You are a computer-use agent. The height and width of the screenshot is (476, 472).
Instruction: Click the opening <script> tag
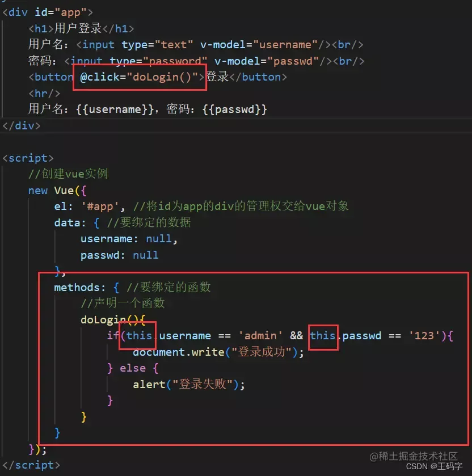[x=28, y=158]
